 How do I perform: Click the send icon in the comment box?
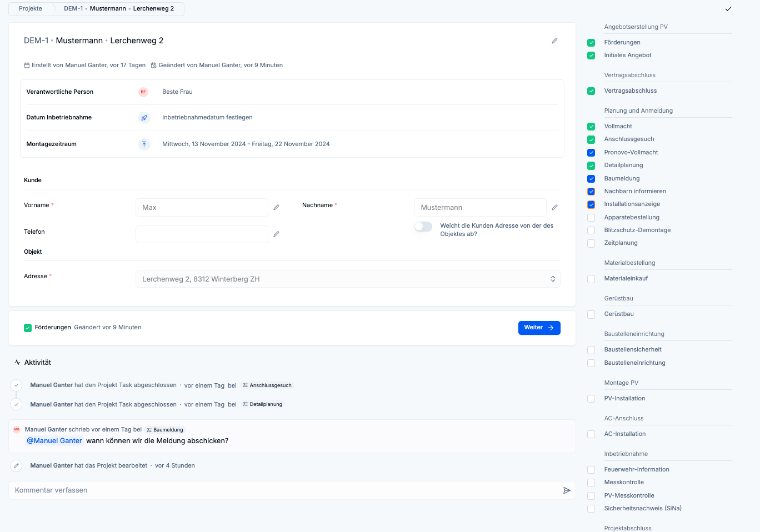point(567,490)
